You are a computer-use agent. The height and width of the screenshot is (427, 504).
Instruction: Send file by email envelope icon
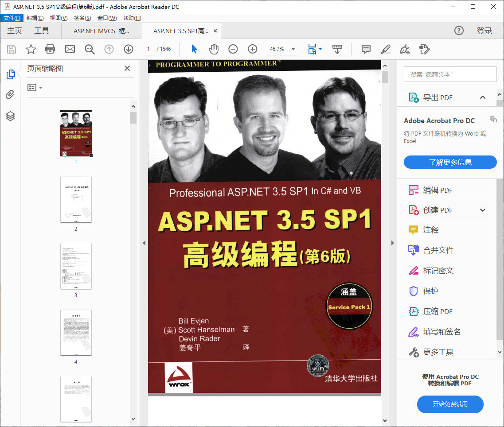pos(70,49)
